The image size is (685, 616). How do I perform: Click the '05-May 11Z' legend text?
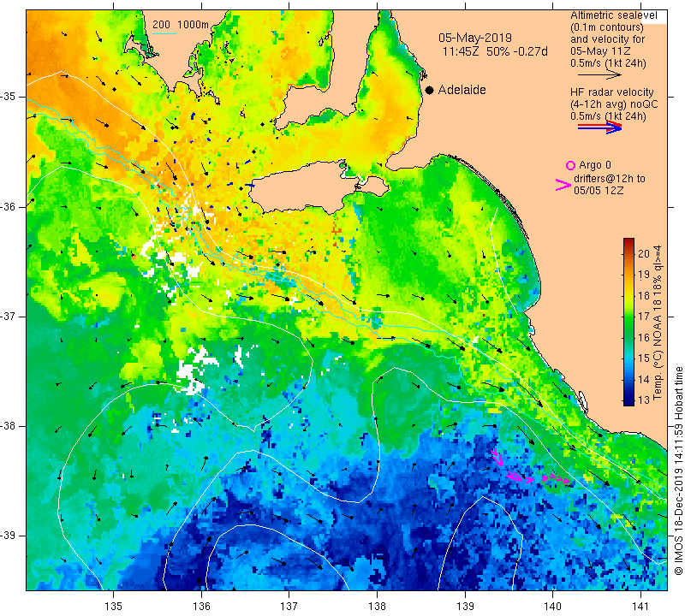coord(600,51)
